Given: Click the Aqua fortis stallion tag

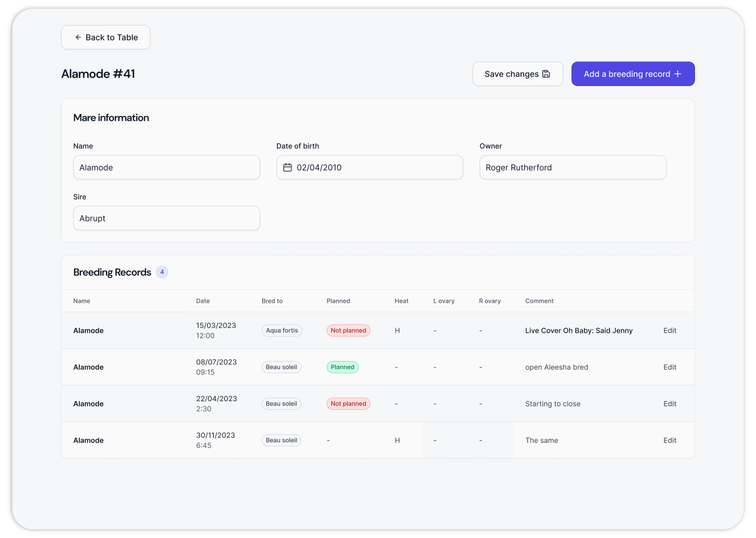Looking at the screenshot, I should pyautogui.click(x=282, y=330).
